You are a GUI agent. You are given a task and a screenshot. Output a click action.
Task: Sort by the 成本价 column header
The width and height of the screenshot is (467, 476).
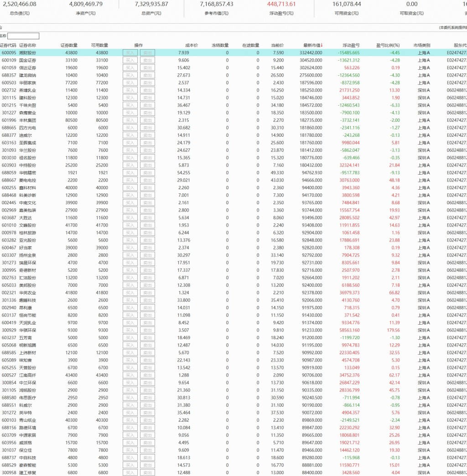pyautogui.click(x=191, y=45)
